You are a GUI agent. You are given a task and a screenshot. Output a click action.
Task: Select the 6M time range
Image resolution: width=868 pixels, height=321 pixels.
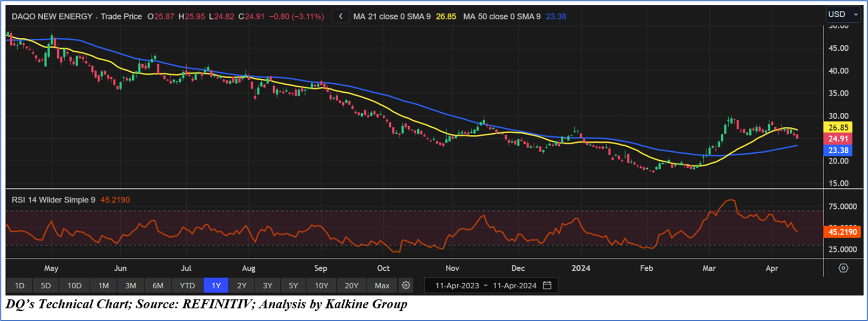pos(158,285)
